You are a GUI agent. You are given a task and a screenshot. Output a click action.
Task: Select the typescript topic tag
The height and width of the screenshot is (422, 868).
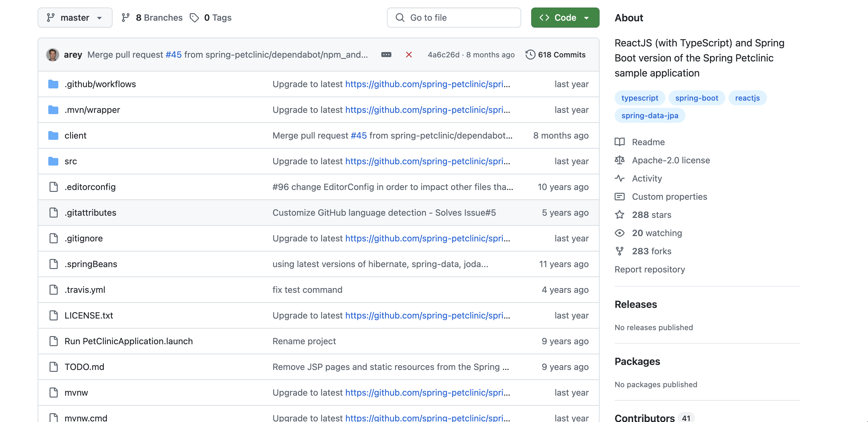639,98
